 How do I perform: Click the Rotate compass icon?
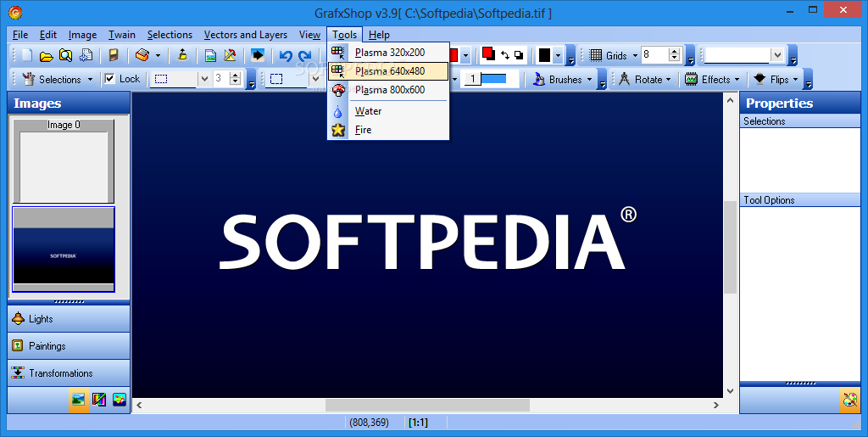click(625, 79)
